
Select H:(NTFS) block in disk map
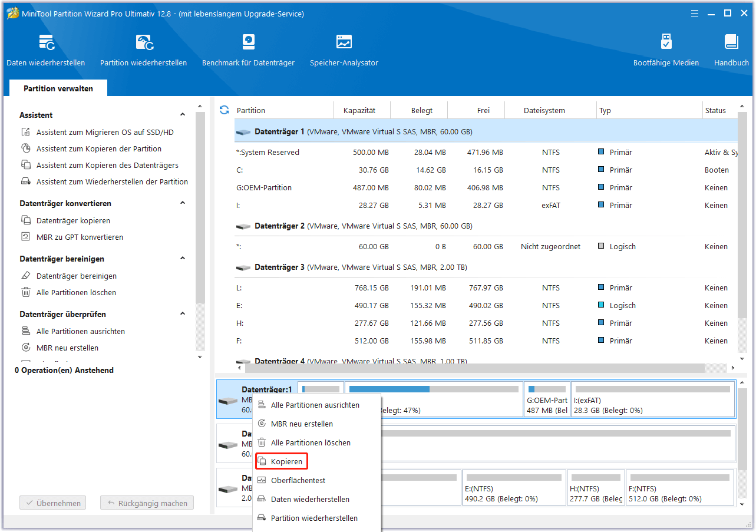pyautogui.click(x=596, y=488)
